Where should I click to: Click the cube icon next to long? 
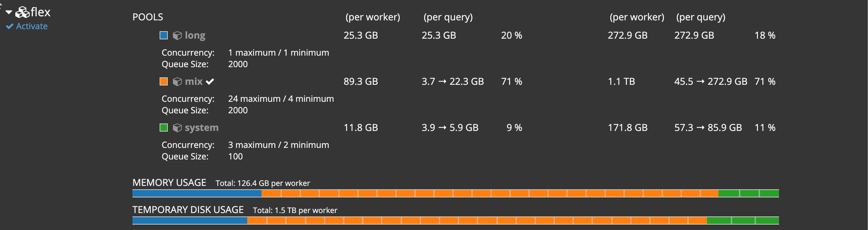(177, 35)
